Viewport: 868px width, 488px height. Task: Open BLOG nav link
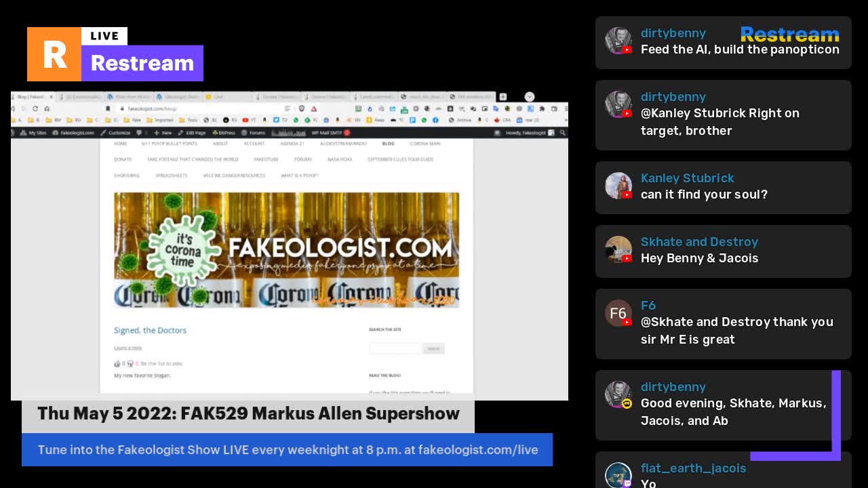(x=388, y=144)
